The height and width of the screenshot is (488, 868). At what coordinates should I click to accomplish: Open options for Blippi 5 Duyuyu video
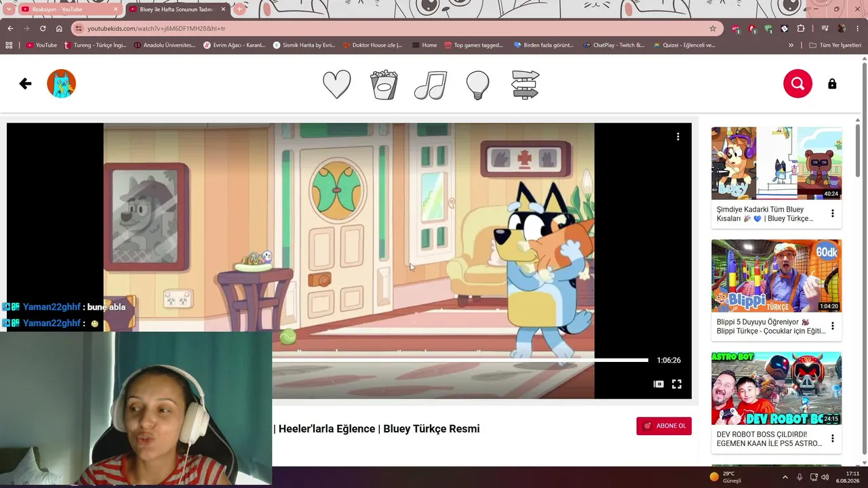[833, 326]
